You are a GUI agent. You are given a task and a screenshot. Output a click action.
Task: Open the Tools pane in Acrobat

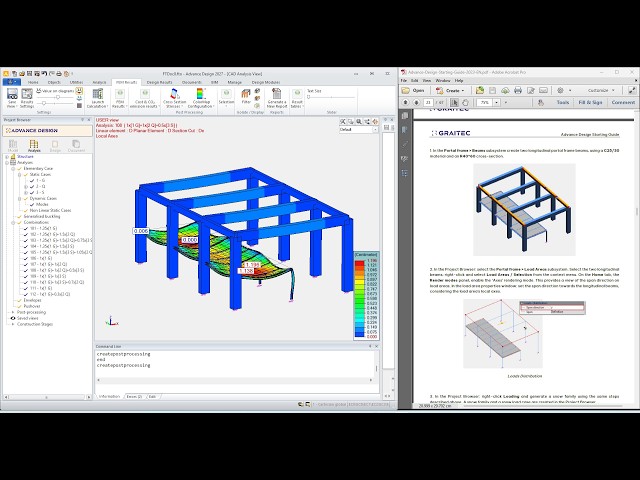pos(563,102)
